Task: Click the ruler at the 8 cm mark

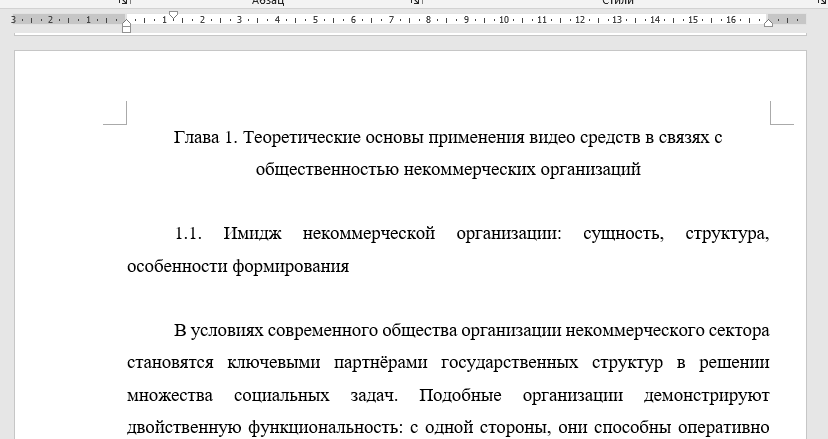Action: [x=428, y=20]
